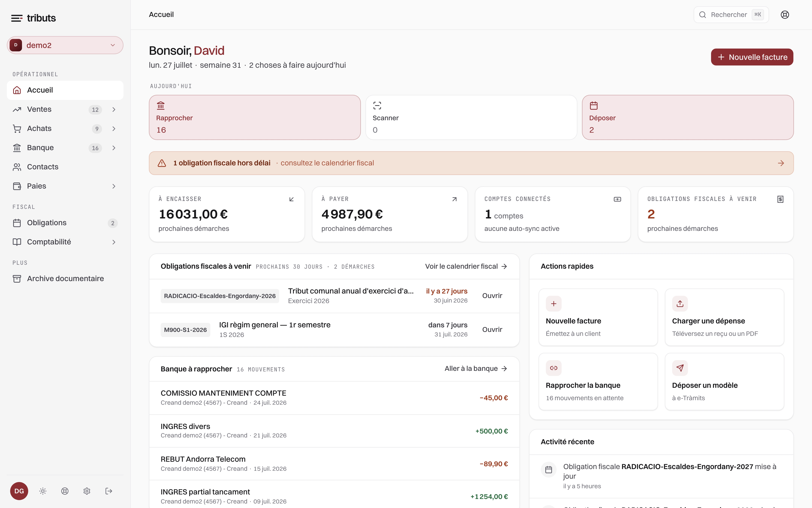Open the demo2 company switcher dropdown
Screen dimensions: 812x508
[x=65, y=45]
